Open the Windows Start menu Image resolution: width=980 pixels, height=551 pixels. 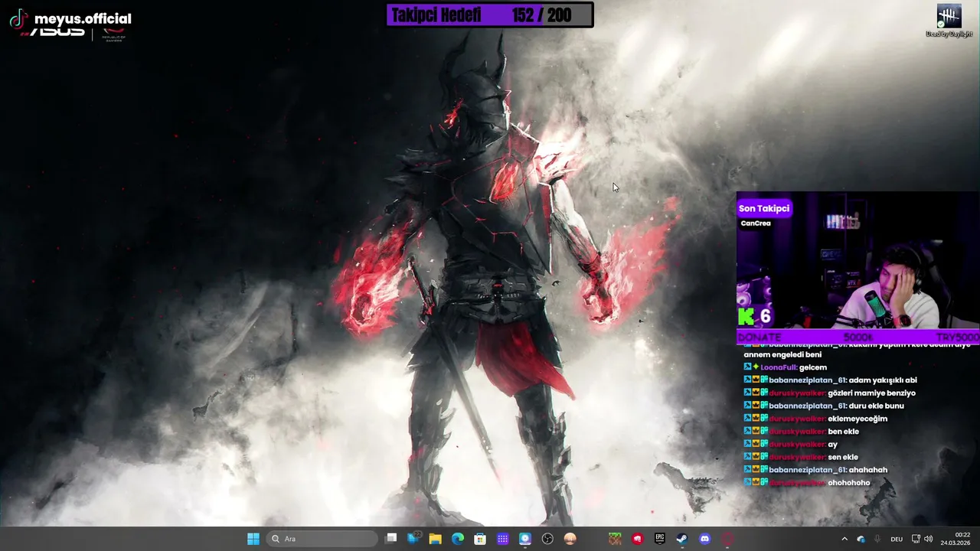[253, 539]
